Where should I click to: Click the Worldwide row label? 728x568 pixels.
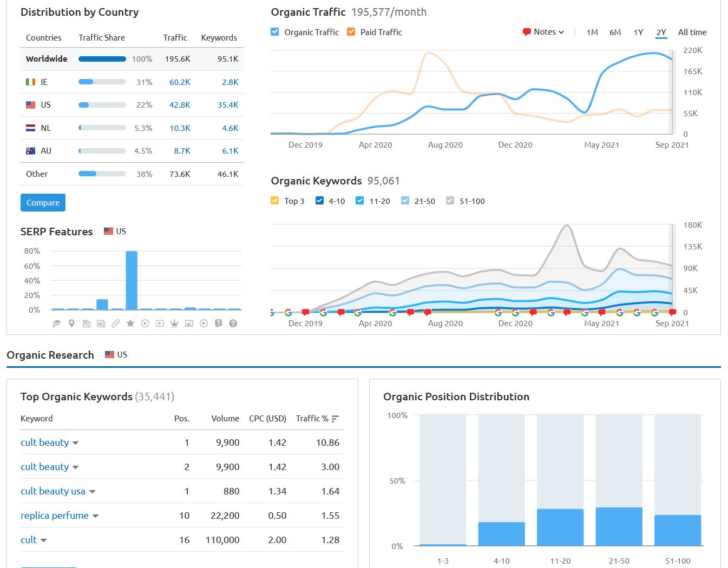click(47, 59)
